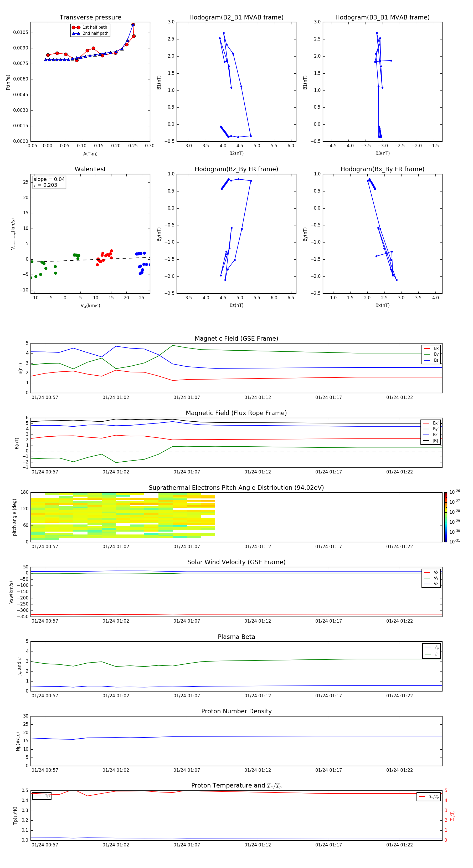Click the 'B3(nT)' x-axis label
Image resolution: width=473 pixels, height=868 pixels.
(382, 153)
